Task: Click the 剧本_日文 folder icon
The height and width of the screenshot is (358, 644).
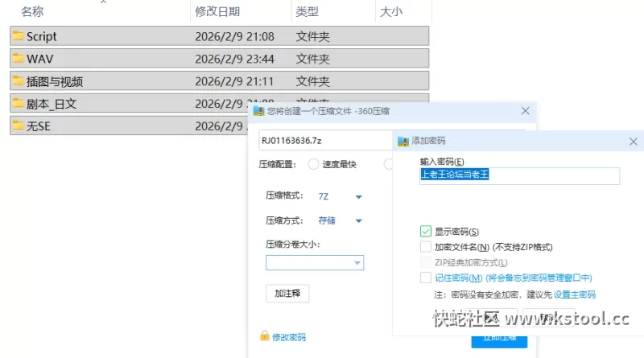Action: click(x=18, y=103)
